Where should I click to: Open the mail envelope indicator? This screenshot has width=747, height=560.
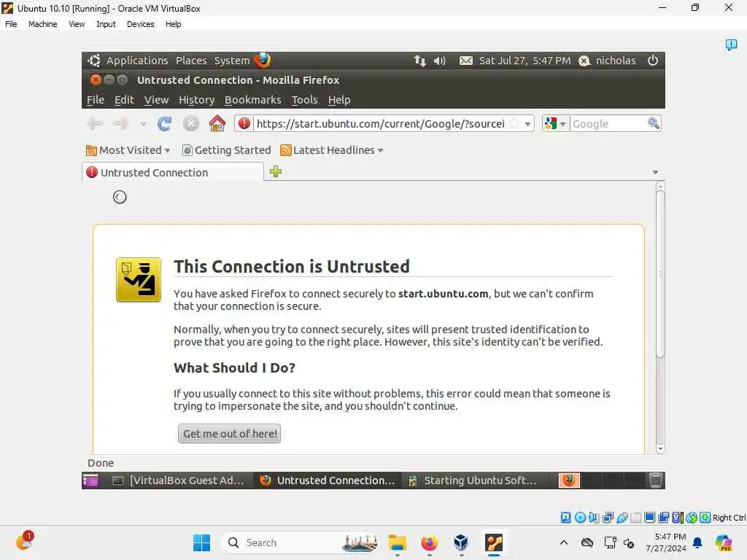click(466, 61)
